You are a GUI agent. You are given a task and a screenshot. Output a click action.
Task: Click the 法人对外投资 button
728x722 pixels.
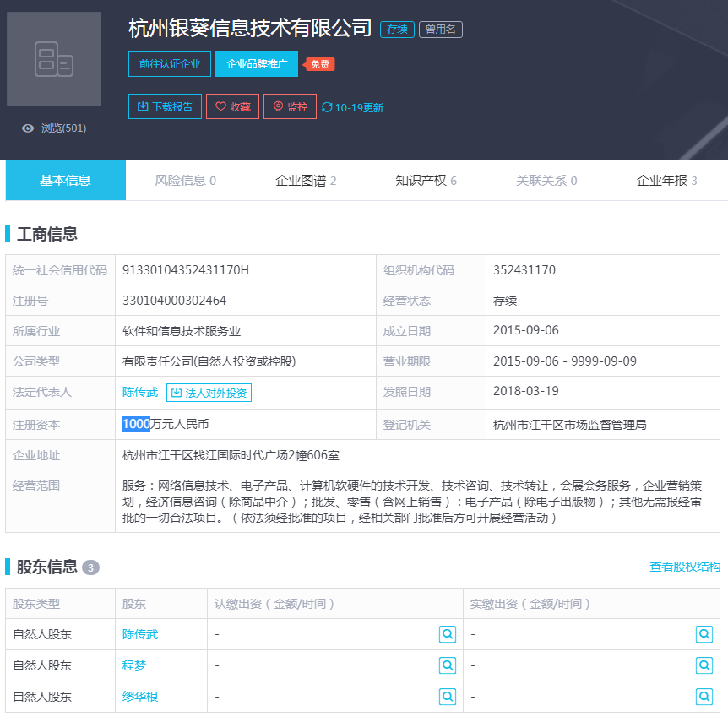(x=209, y=393)
